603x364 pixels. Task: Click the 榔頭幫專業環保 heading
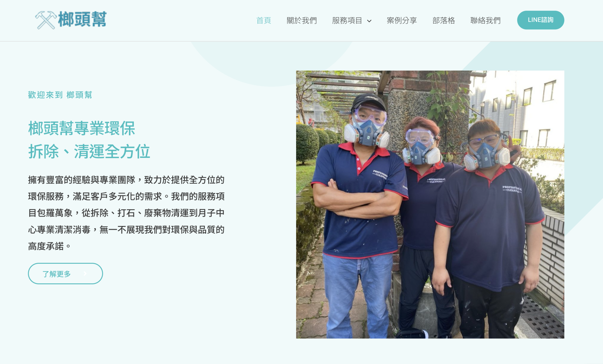[x=81, y=128]
